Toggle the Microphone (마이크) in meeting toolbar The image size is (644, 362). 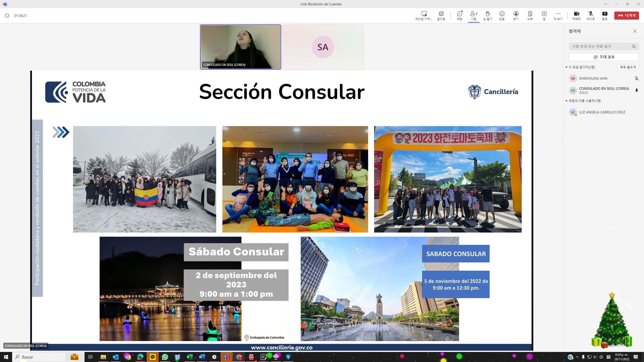click(x=591, y=15)
